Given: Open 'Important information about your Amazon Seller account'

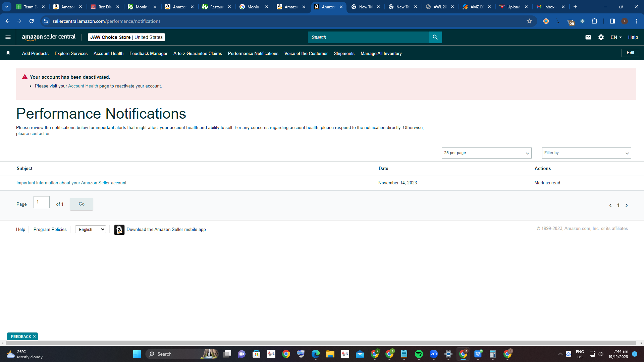Looking at the screenshot, I should coord(71,183).
